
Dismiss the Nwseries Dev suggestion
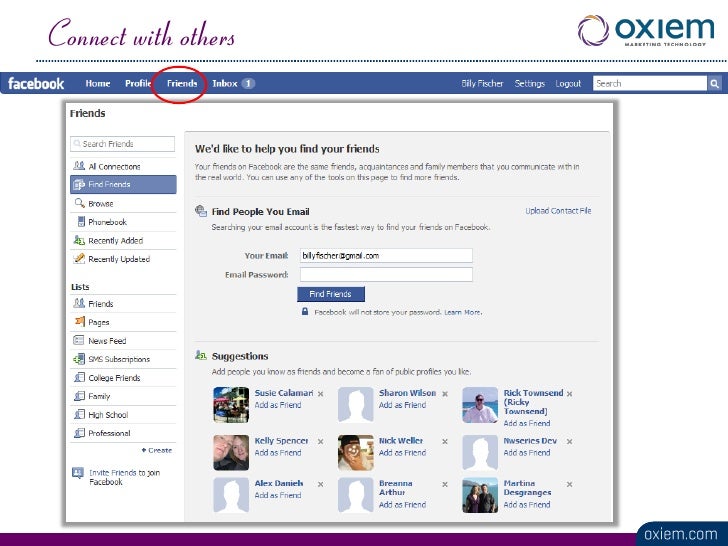click(x=569, y=442)
